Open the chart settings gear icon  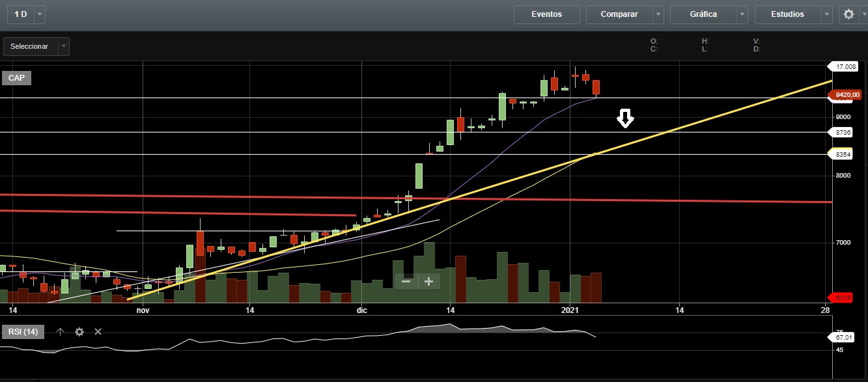click(x=848, y=14)
